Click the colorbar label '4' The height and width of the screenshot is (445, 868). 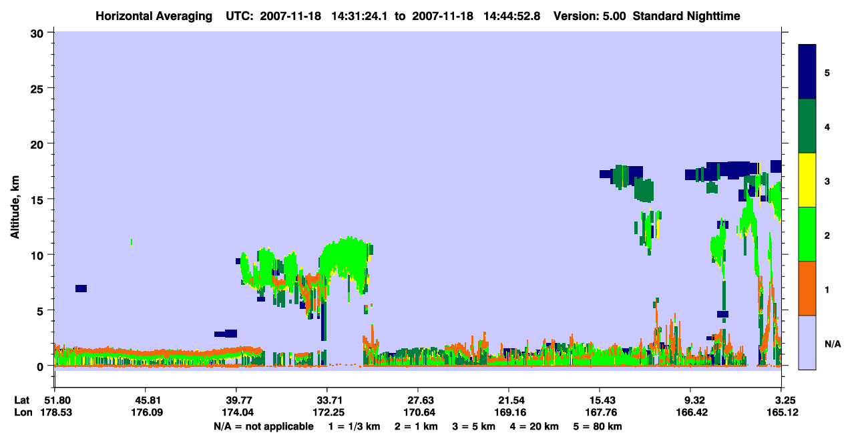point(827,126)
